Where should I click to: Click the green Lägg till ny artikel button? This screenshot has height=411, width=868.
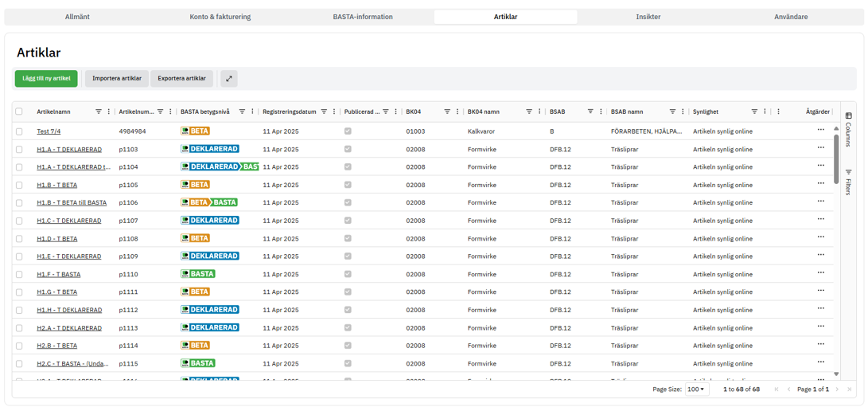click(x=46, y=79)
